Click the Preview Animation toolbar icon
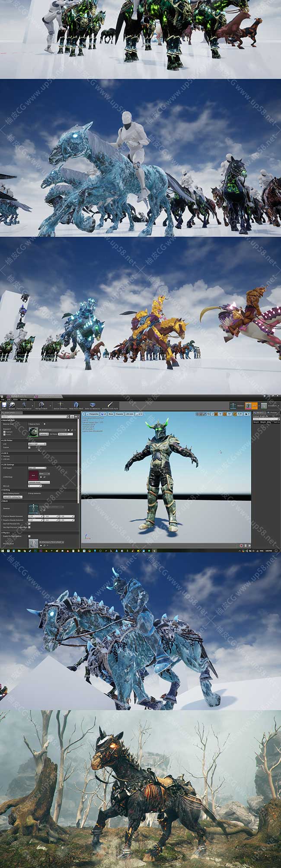The height and width of the screenshot is (868, 281). 24,405
